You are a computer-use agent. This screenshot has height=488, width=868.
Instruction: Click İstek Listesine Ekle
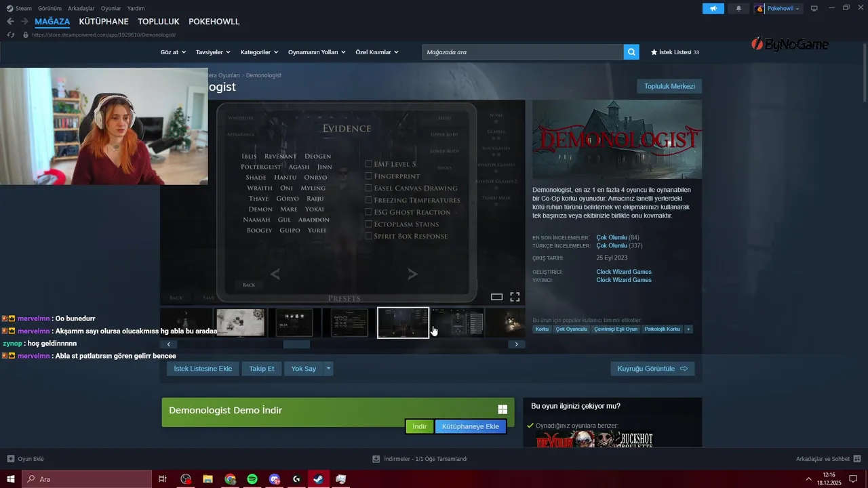click(203, 369)
